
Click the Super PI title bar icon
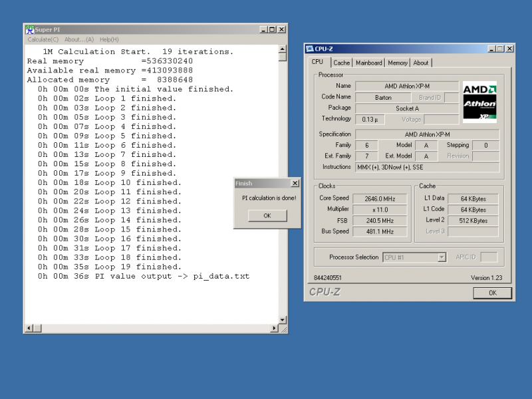(x=30, y=29)
